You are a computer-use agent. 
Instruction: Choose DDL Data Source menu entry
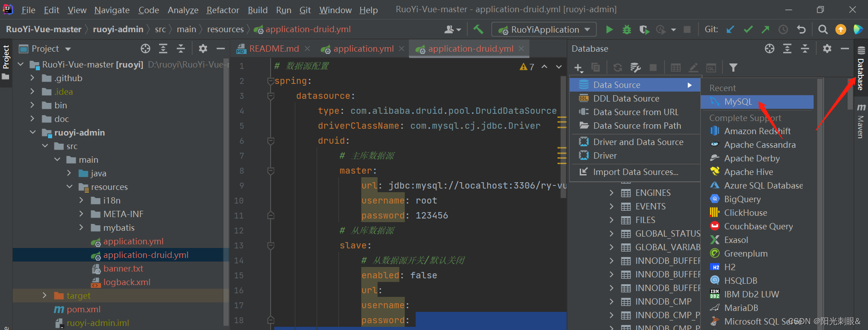(635, 98)
